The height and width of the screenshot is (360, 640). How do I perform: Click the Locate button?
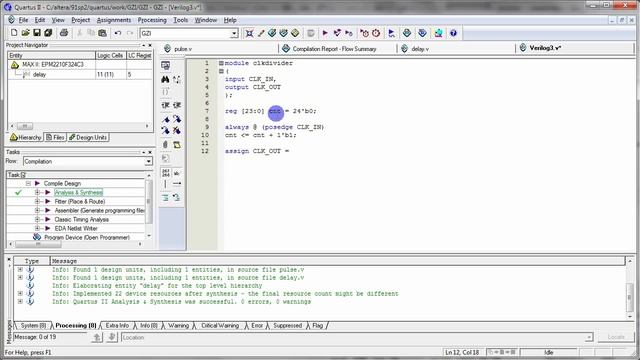pos(616,337)
